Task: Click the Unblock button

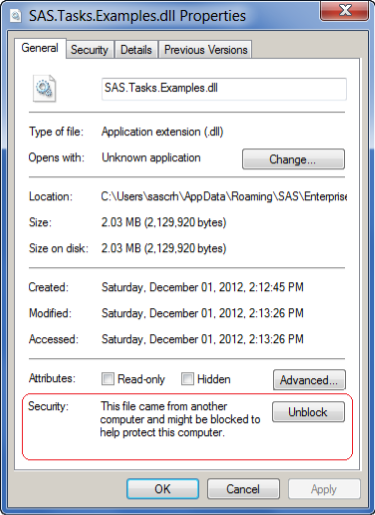Action: (308, 412)
